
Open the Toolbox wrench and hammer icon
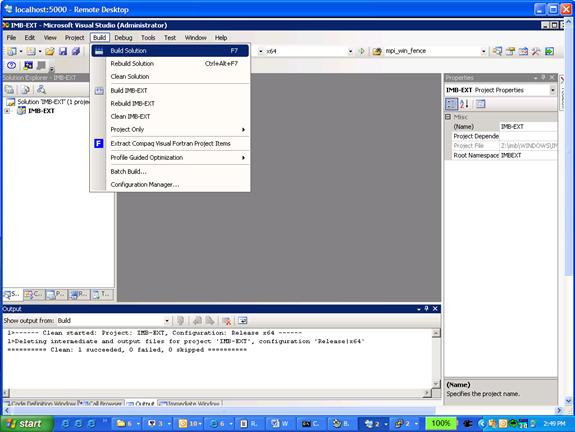coord(536,51)
